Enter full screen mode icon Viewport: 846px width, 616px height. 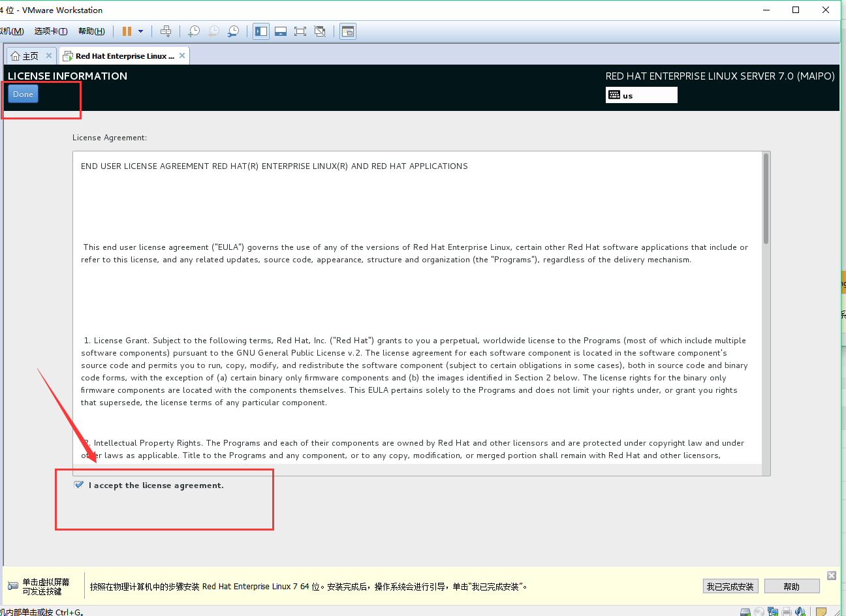(x=300, y=31)
